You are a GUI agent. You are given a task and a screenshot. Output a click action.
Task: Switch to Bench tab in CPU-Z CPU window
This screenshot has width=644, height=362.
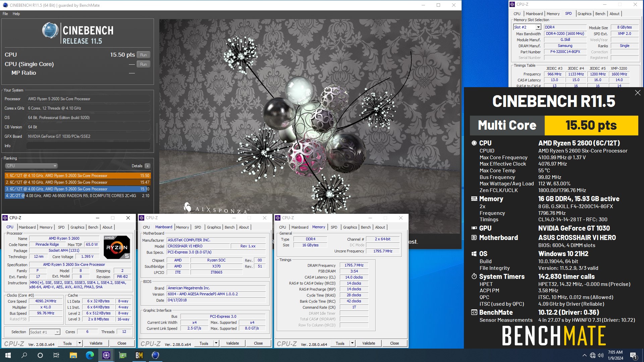click(x=93, y=227)
